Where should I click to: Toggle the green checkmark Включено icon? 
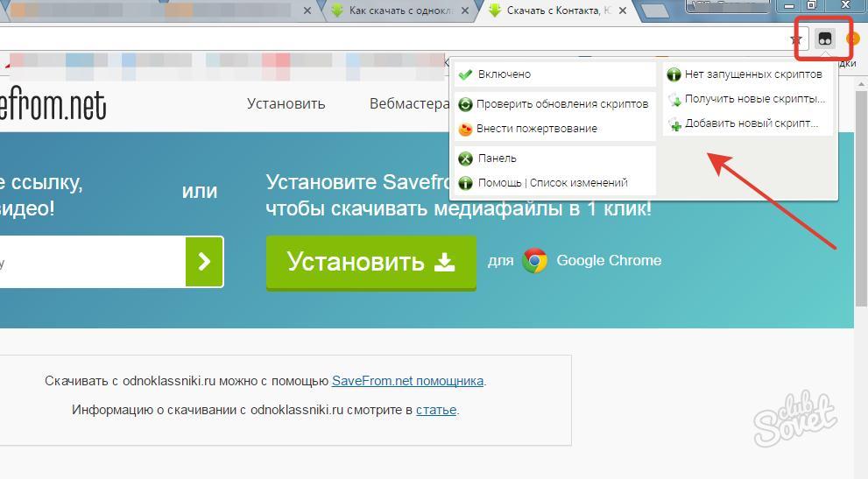click(466, 74)
